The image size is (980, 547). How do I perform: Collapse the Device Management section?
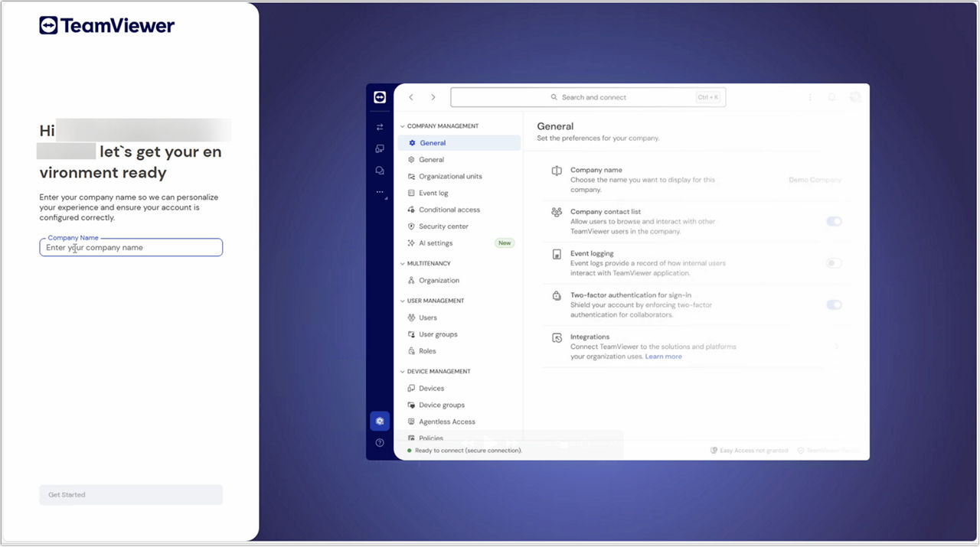tap(403, 372)
